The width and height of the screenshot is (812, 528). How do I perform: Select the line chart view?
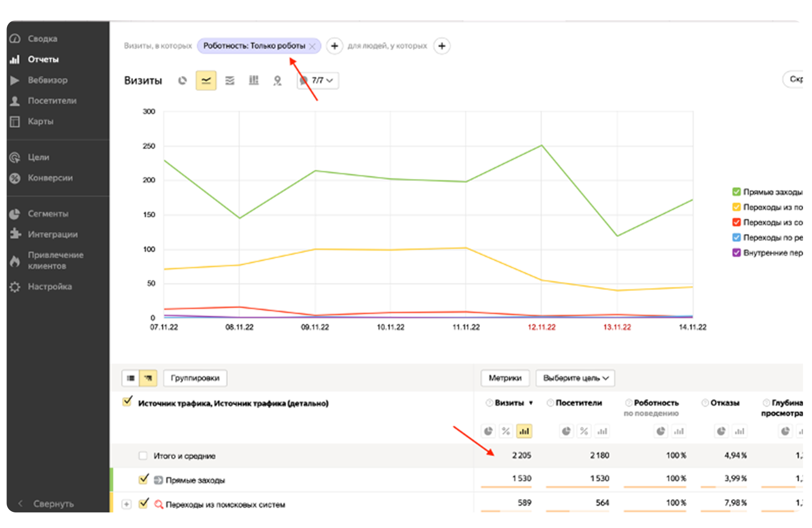point(206,80)
